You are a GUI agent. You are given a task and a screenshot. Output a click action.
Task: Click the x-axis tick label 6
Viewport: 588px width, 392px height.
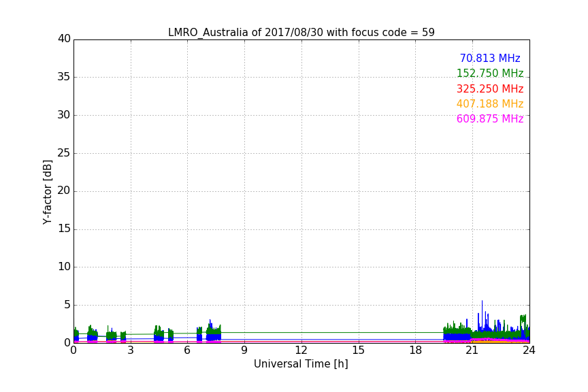click(188, 350)
